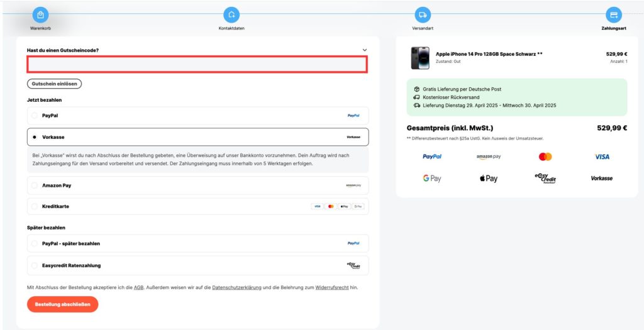
Task: Click Bestellung abschließen button
Action: pyautogui.click(x=62, y=305)
